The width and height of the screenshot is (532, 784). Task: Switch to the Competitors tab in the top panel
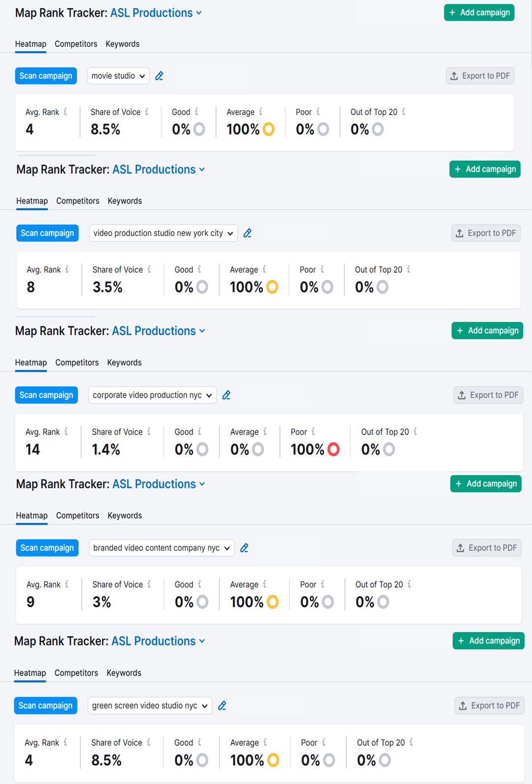(x=76, y=44)
